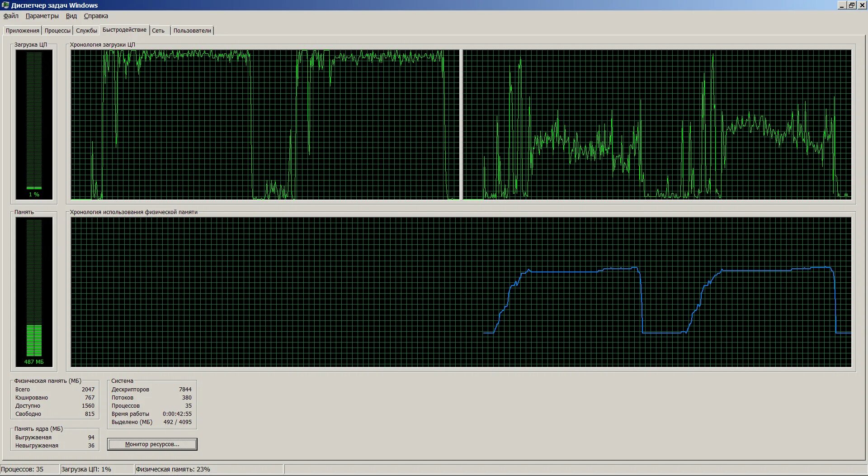Click the Память group label
The width and height of the screenshot is (868, 476).
pyautogui.click(x=24, y=212)
